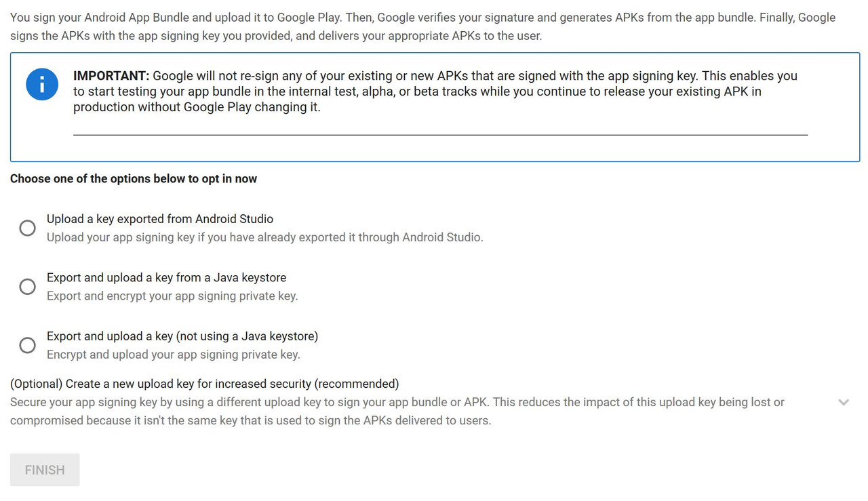The width and height of the screenshot is (868, 501).
Task: Click the "Choose one of the options below" heading
Action: pyautogui.click(x=134, y=179)
